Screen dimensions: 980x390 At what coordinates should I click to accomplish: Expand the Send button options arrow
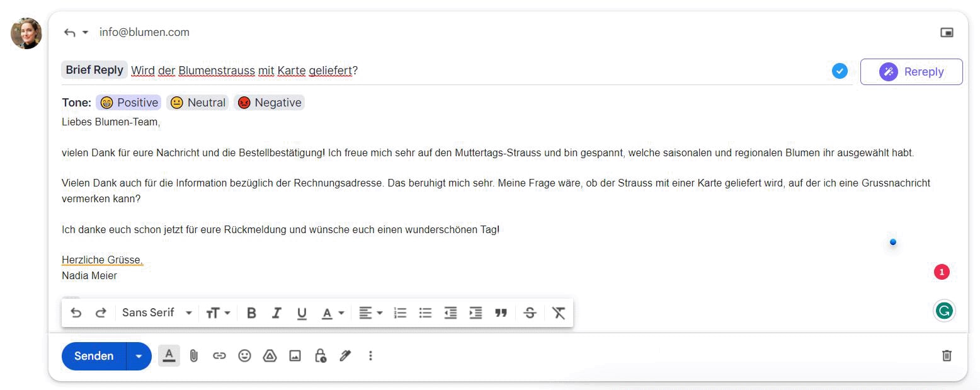[x=139, y=355]
